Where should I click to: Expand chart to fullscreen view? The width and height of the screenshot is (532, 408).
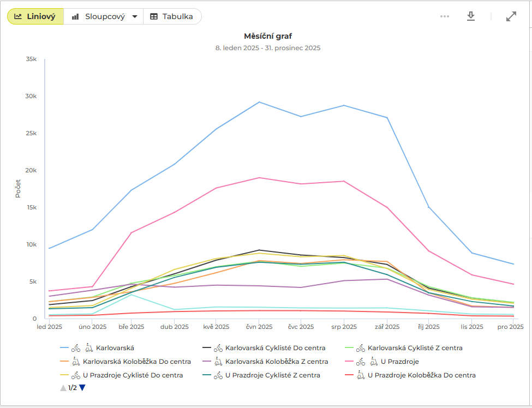511,16
